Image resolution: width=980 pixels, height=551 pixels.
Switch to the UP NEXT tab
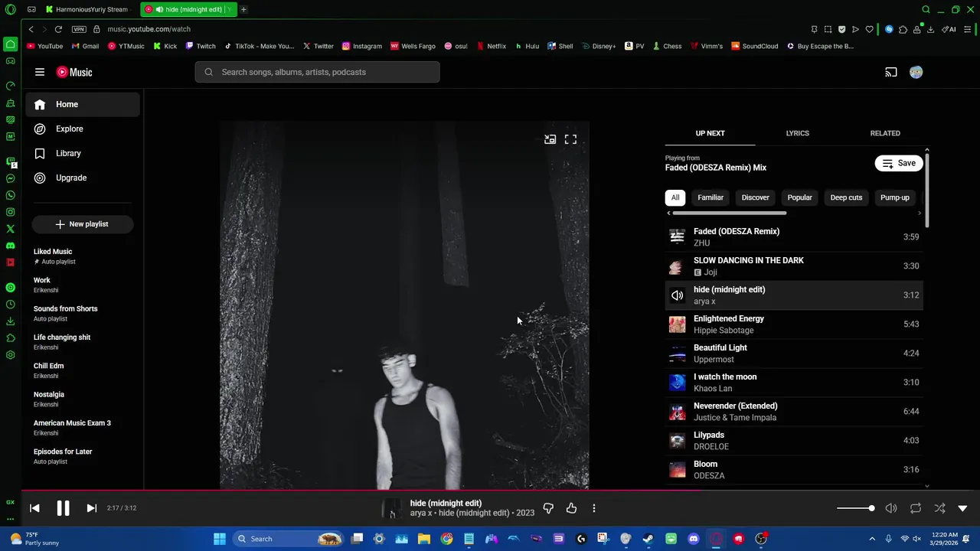[x=710, y=133]
